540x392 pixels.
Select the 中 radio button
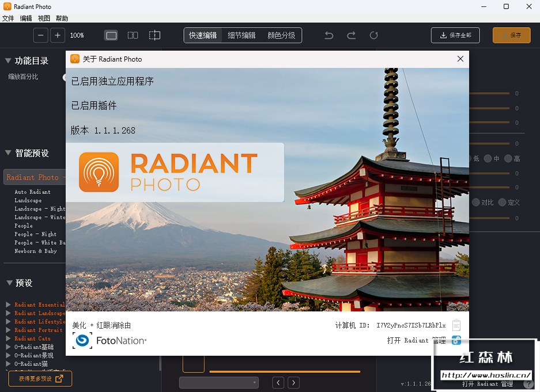(x=488, y=158)
